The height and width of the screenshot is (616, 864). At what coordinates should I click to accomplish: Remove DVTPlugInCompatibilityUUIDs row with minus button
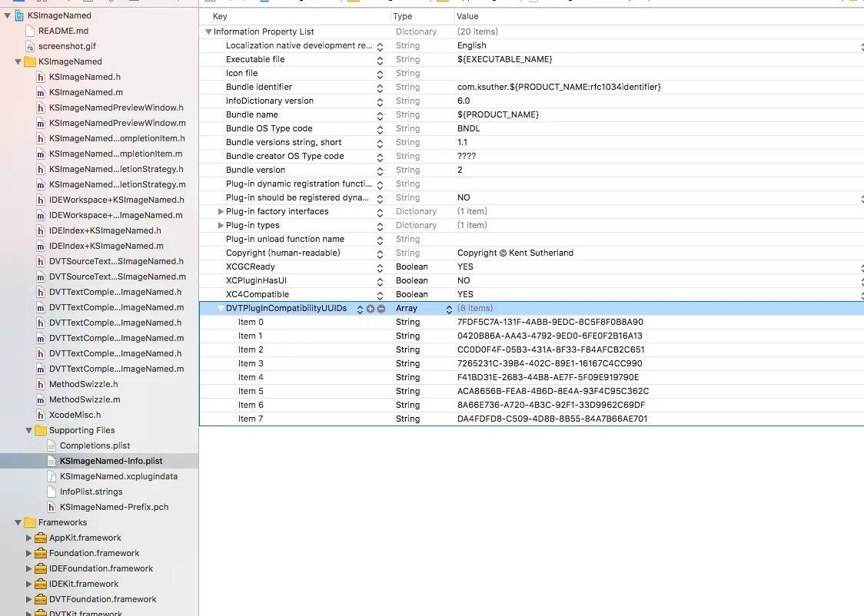pyautogui.click(x=380, y=309)
